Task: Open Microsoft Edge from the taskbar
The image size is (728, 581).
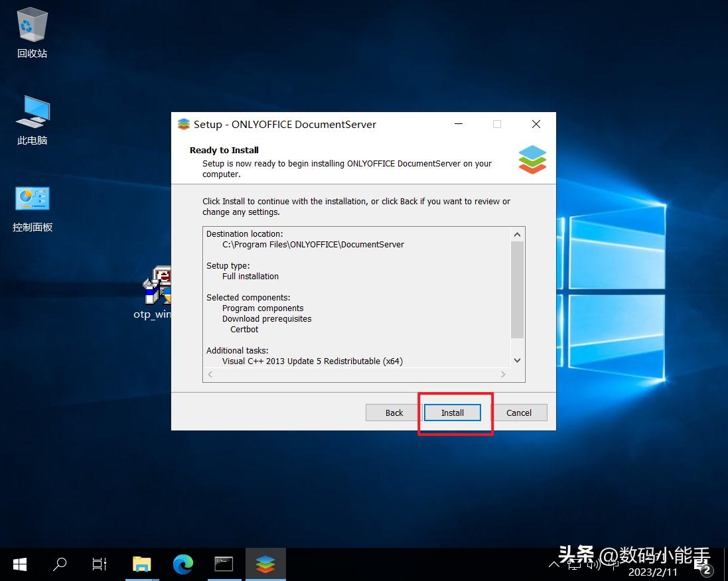Action: 182,564
